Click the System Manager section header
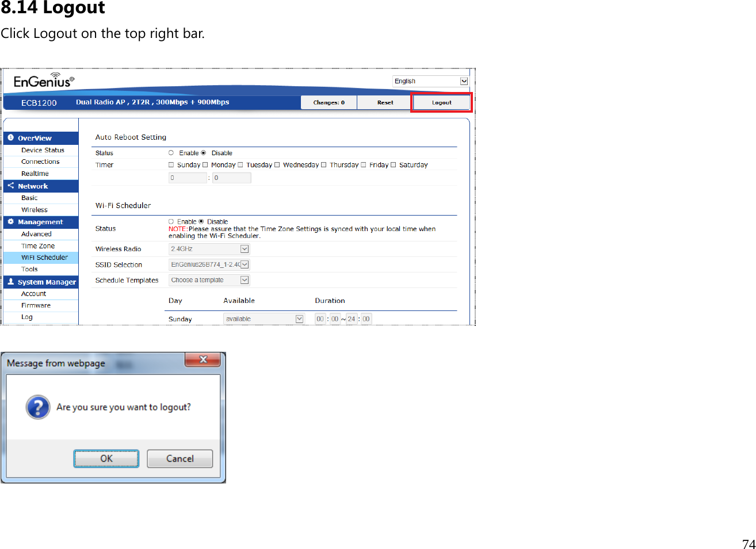The height and width of the screenshot is (549, 756). pos(41,282)
